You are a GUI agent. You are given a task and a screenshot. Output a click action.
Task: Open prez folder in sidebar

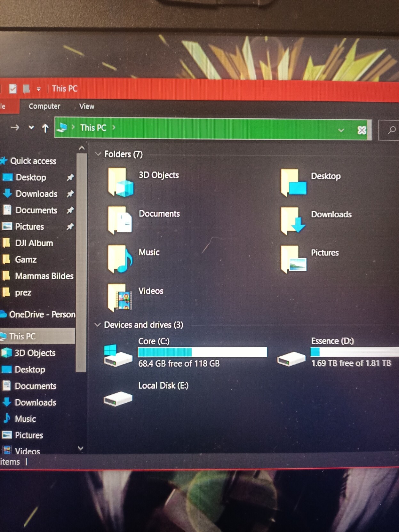click(23, 292)
